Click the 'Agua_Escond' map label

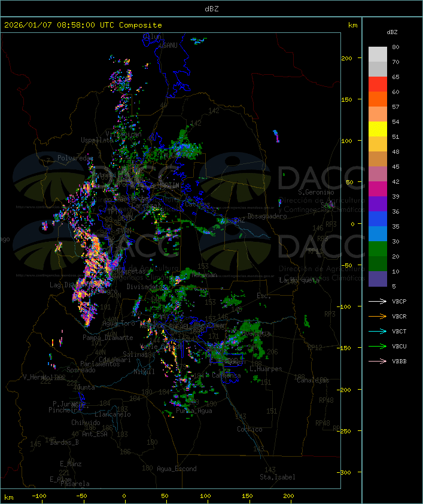tap(176, 469)
